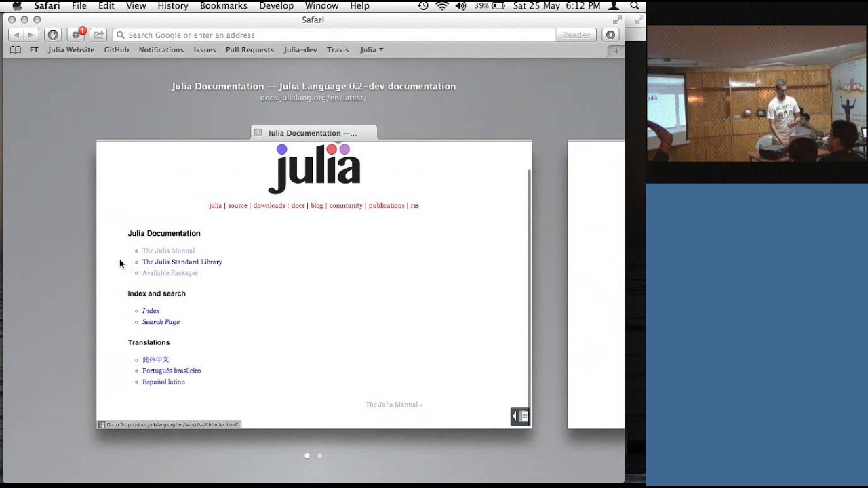The height and width of the screenshot is (488, 868).
Task: Open the Travis bookmark
Action: [x=338, y=50]
